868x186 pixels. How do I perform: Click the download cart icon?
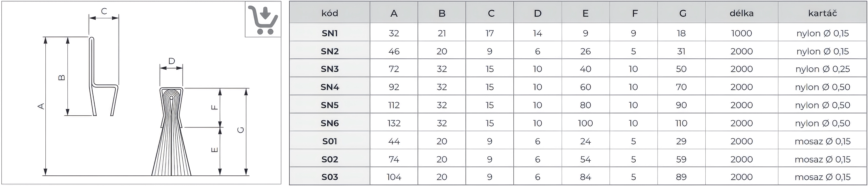(x=263, y=20)
